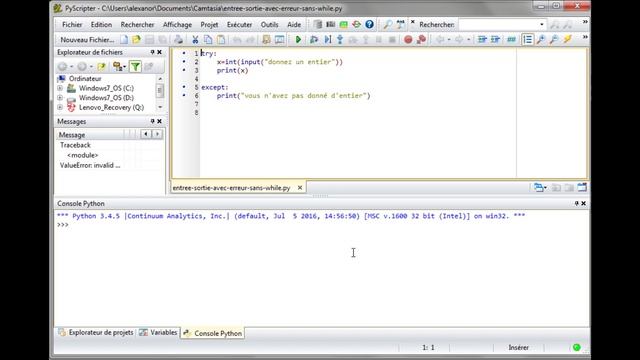Image resolution: width=640 pixels, height=360 pixels.
Task: Click the Debug icon next to Run
Action: coord(314,40)
